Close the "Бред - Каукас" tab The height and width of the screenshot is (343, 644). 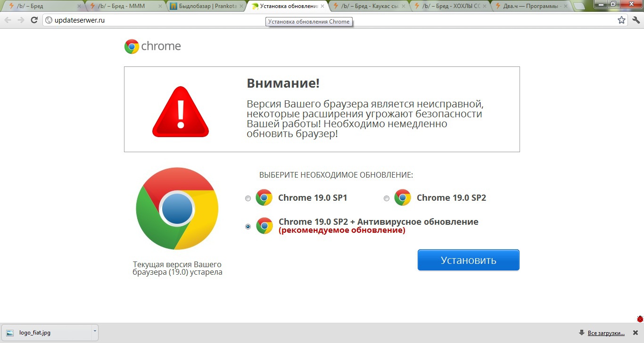click(404, 7)
